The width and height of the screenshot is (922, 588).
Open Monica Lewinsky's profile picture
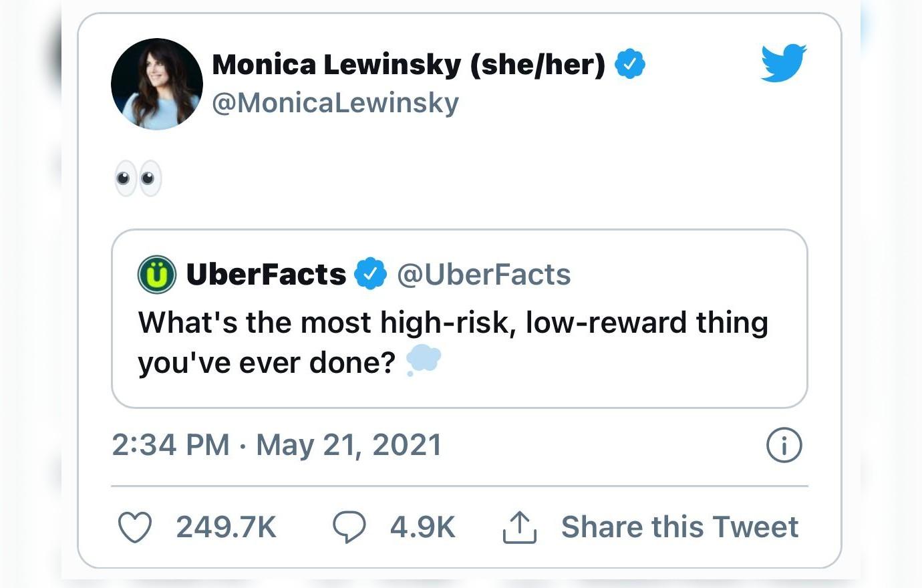156,84
